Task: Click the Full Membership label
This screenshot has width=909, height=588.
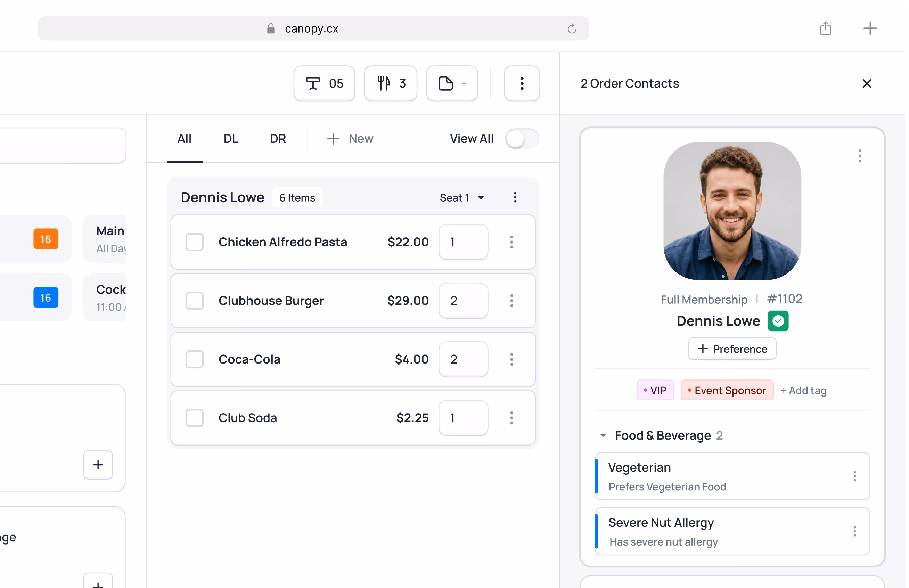Action: point(704,300)
